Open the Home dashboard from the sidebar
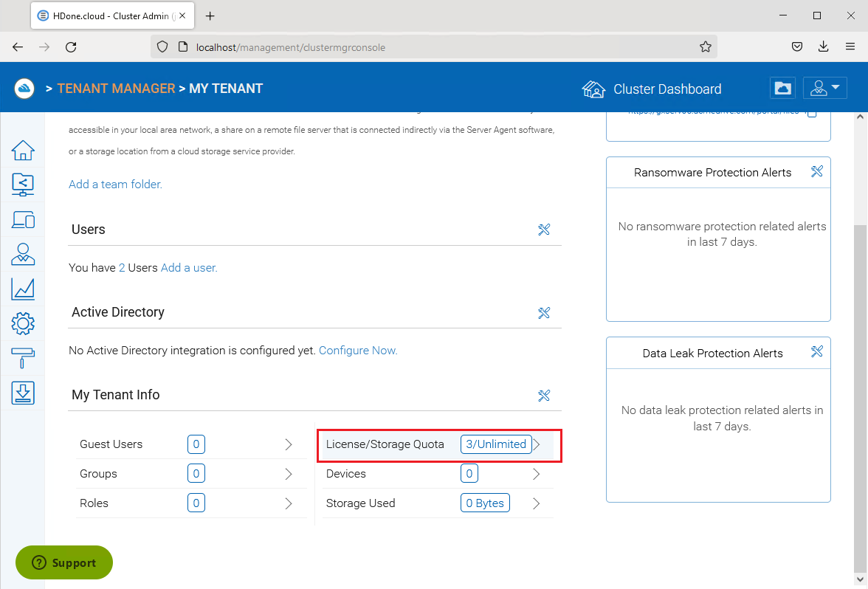The width and height of the screenshot is (868, 589). pos(23,150)
